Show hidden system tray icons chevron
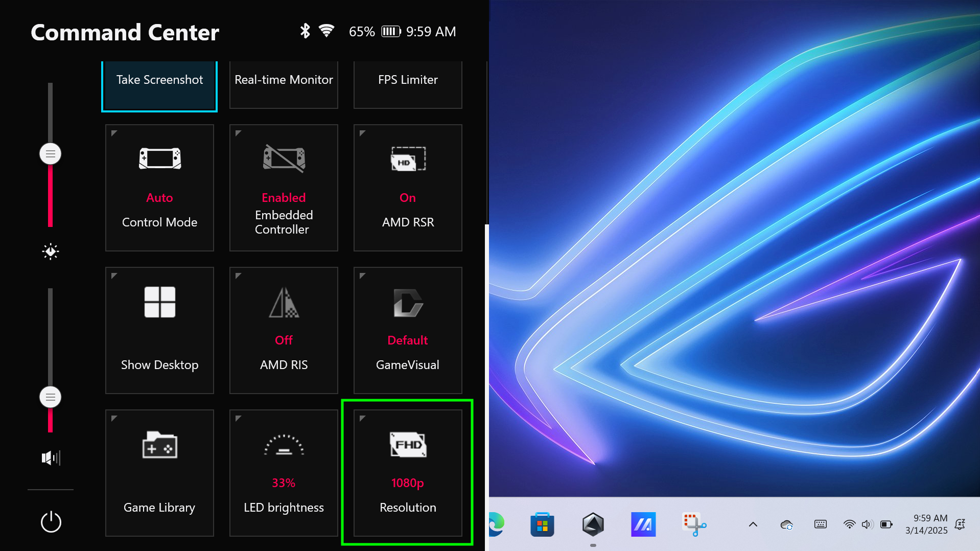The height and width of the screenshot is (551, 980). 753,524
